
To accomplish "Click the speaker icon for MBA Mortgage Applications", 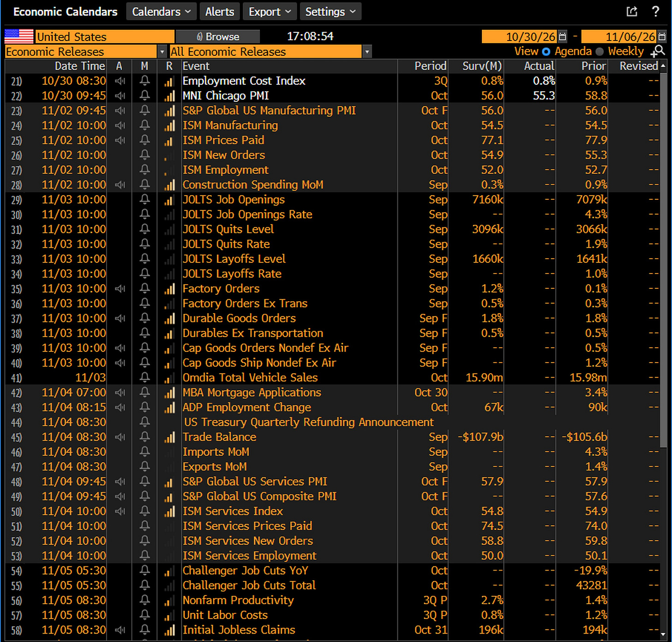I will coord(120,392).
